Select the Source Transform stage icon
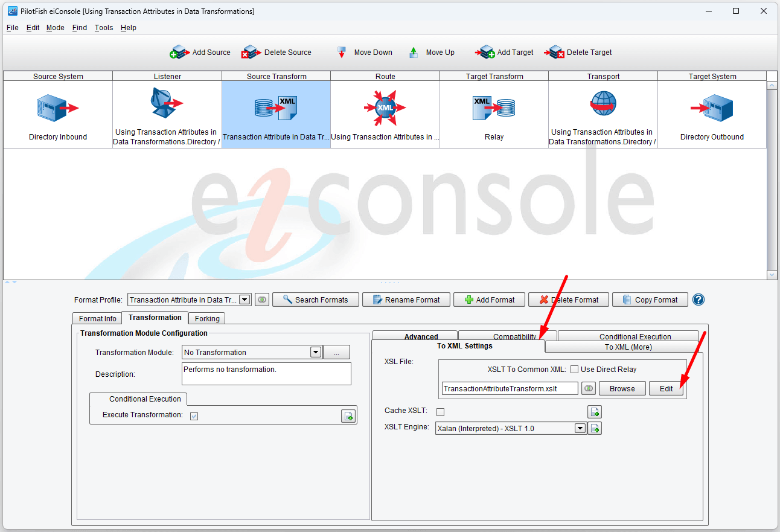 point(276,108)
